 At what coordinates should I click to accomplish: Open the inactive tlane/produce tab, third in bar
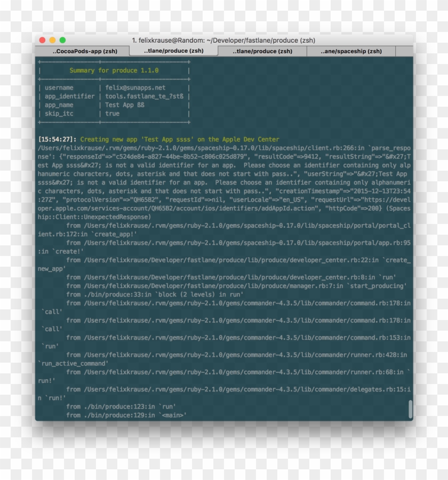(x=263, y=51)
